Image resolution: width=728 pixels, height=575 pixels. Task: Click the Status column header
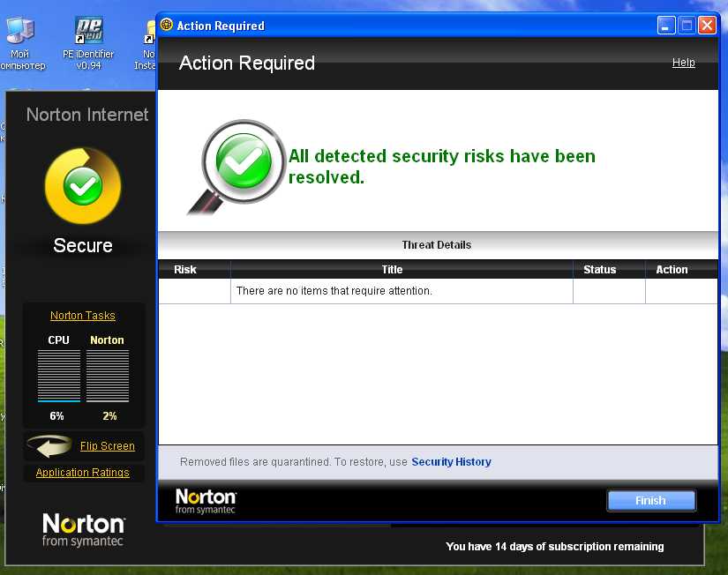pos(609,270)
